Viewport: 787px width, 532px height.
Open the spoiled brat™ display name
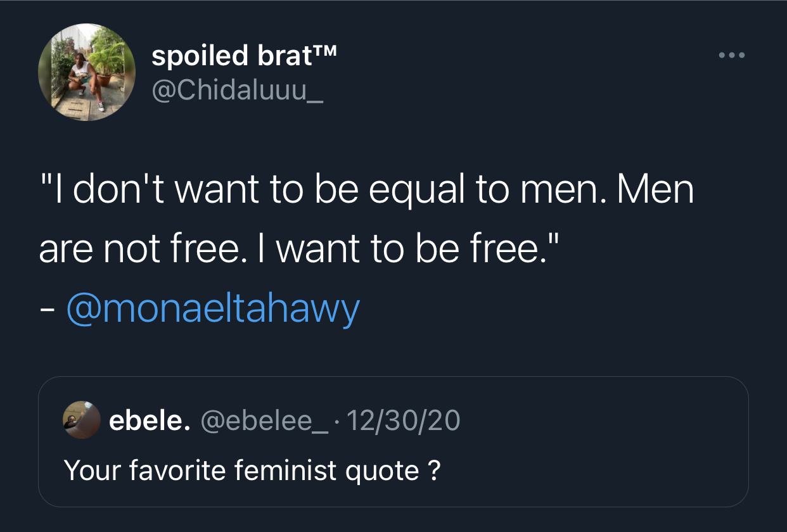[244, 56]
